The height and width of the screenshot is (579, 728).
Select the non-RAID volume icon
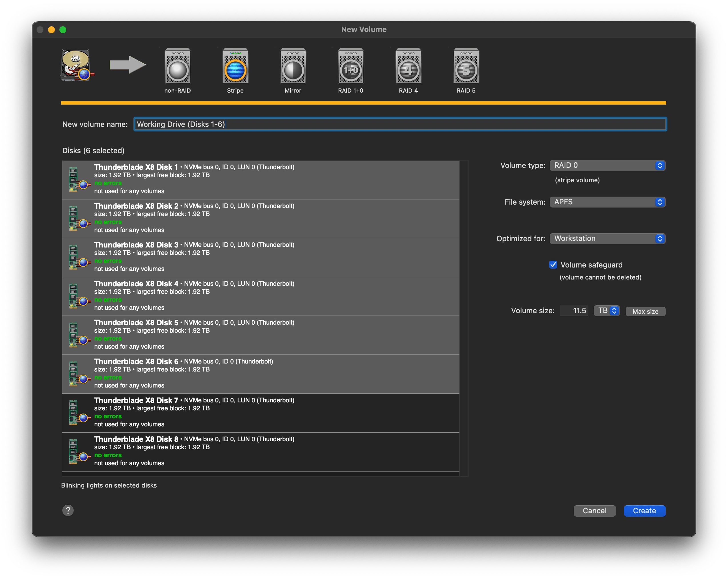(178, 67)
